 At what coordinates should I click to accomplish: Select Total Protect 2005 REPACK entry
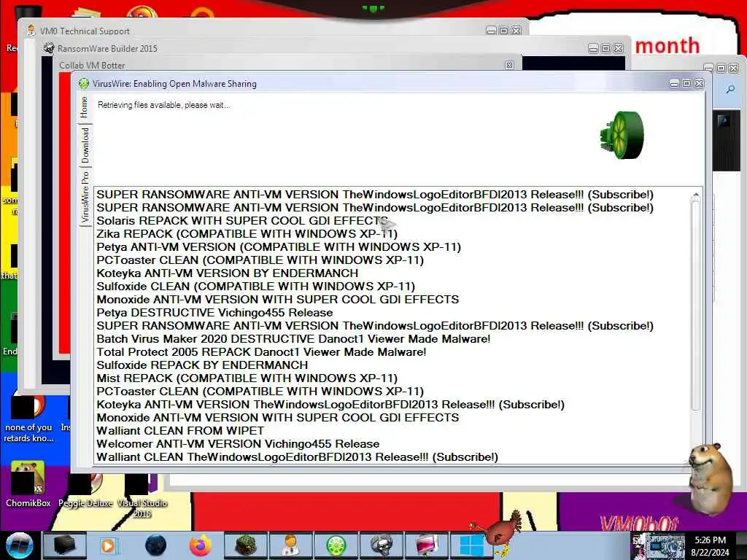[x=261, y=352]
